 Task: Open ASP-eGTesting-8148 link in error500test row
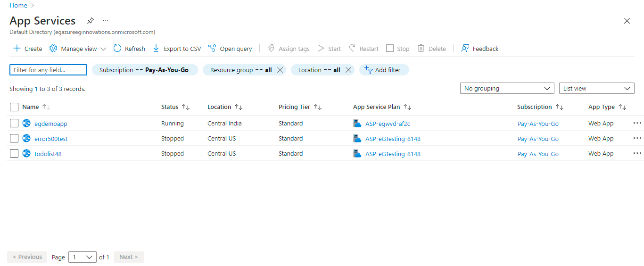(x=393, y=139)
